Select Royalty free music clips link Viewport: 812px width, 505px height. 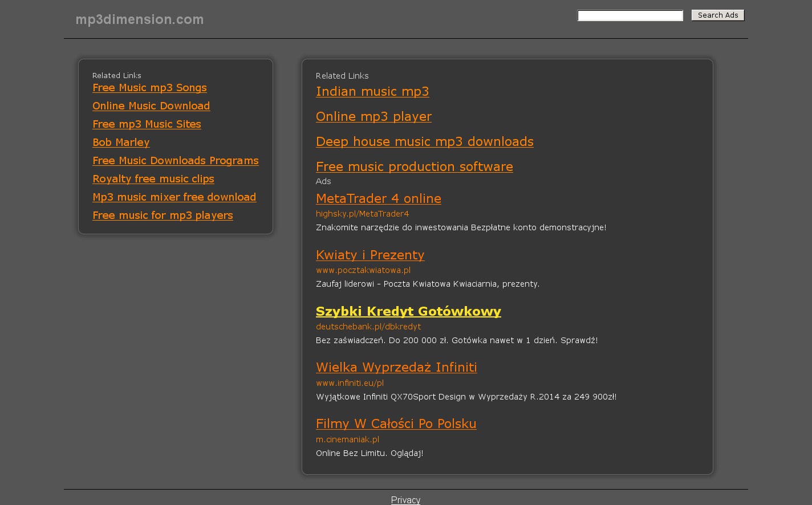click(x=153, y=179)
